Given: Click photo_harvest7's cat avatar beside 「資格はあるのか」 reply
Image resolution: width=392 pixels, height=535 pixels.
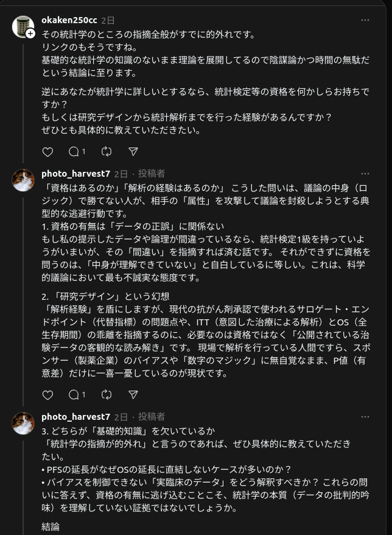Looking at the screenshot, I should [x=23, y=180].
